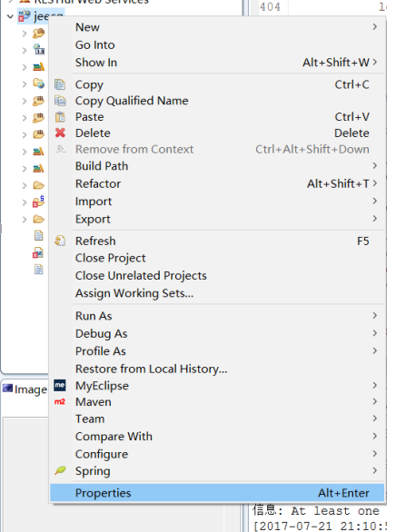Viewport: 396px width, 532px height.
Task: Click the Ctrl+C shortcut text
Action: pyautogui.click(x=351, y=84)
